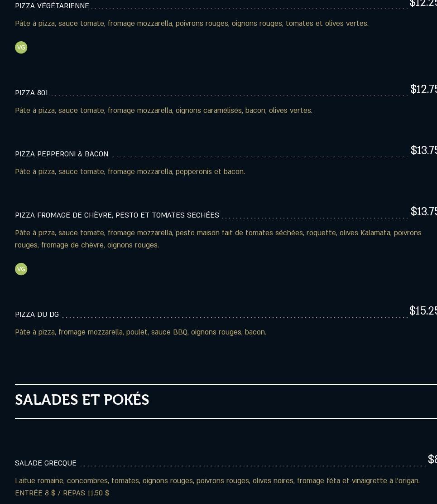The image size is (437, 504).
Task: Click the Entrée 8 $ / Repas 11.50 $ text
Action: (x=62, y=493)
